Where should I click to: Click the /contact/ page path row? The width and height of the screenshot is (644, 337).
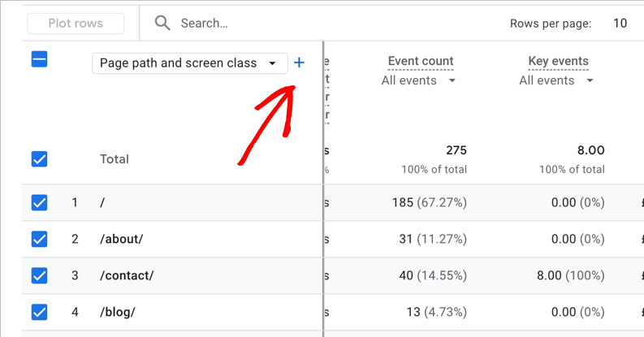coord(127,275)
